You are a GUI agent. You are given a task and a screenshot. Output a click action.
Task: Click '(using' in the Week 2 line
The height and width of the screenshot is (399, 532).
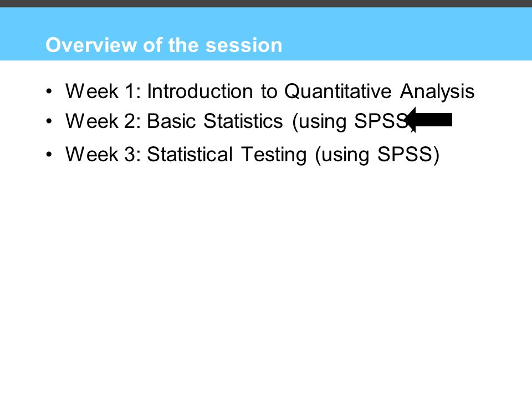pos(319,122)
